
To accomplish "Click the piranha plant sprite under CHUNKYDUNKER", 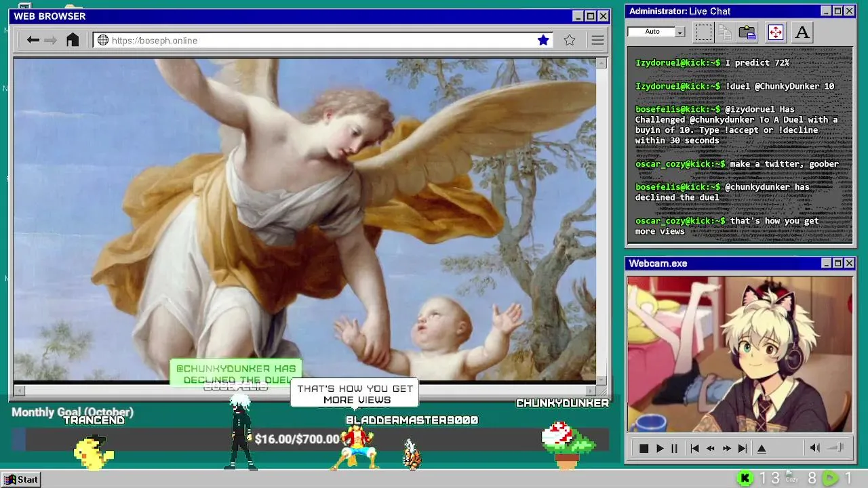I will coord(568,445).
